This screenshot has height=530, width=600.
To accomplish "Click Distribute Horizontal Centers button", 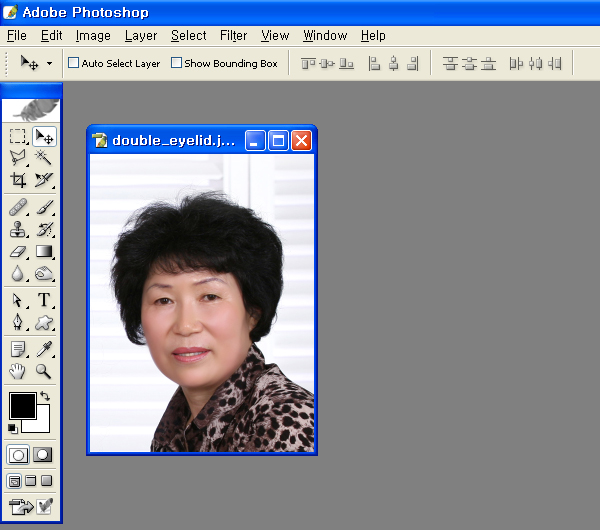I will (x=535, y=64).
